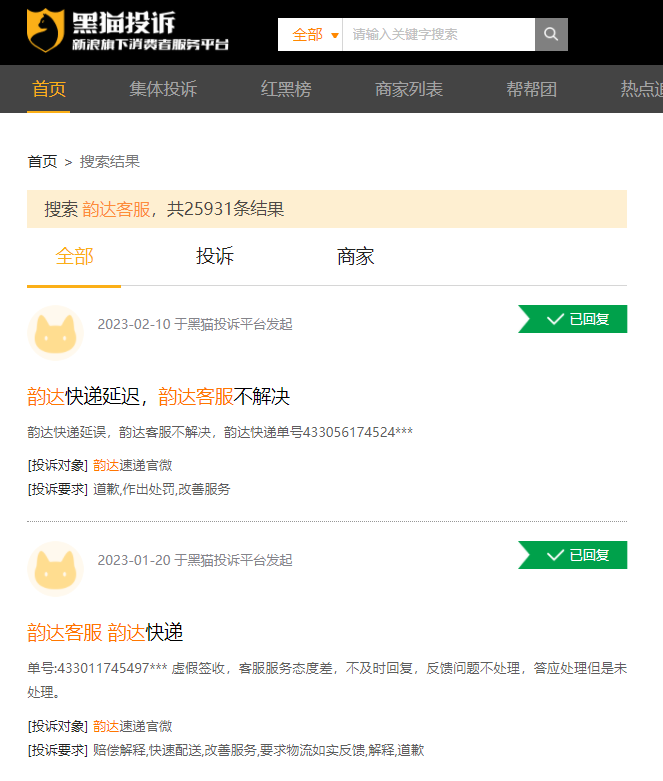
Task: Open 商家列表 navigation item
Action: (x=409, y=89)
